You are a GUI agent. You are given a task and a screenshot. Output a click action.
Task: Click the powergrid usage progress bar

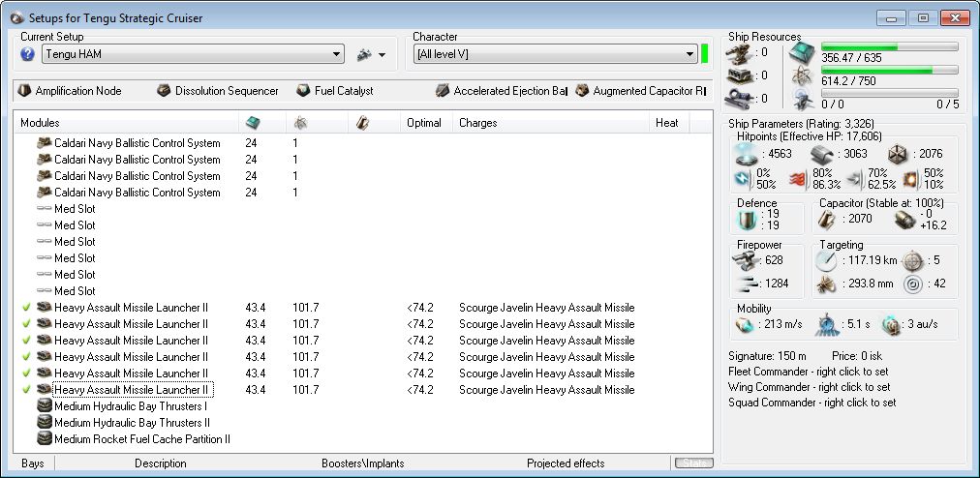coord(889,70)
